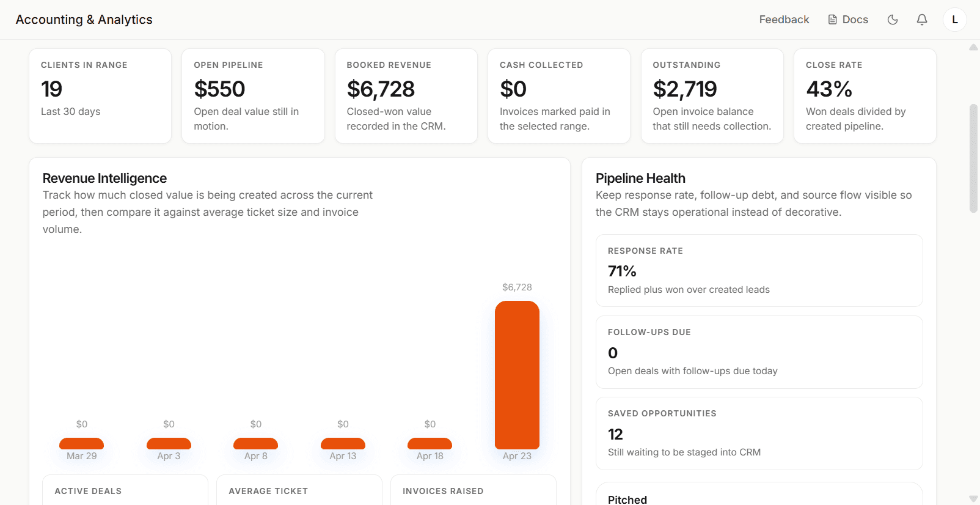
Task: Click the Outstanding $2,719 card
Action: pos(712,96)
